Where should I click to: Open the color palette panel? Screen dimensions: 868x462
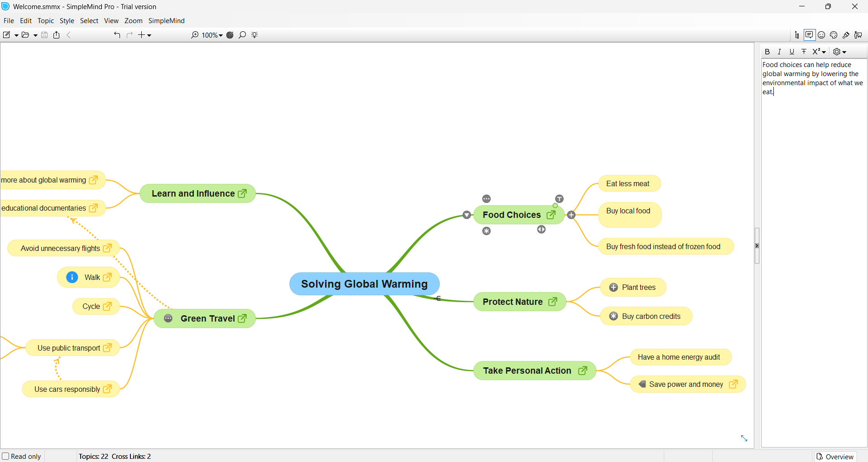click(x=834, y=35)
